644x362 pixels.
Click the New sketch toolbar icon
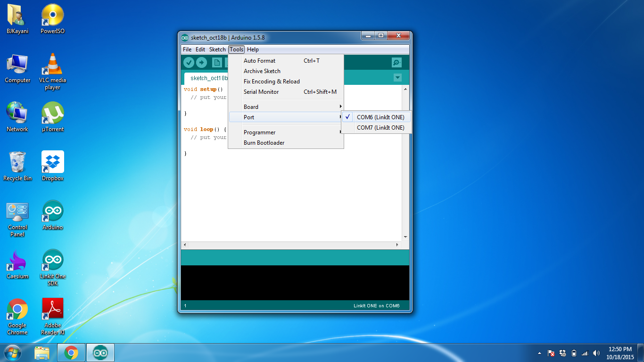click(x=217, y=63)
